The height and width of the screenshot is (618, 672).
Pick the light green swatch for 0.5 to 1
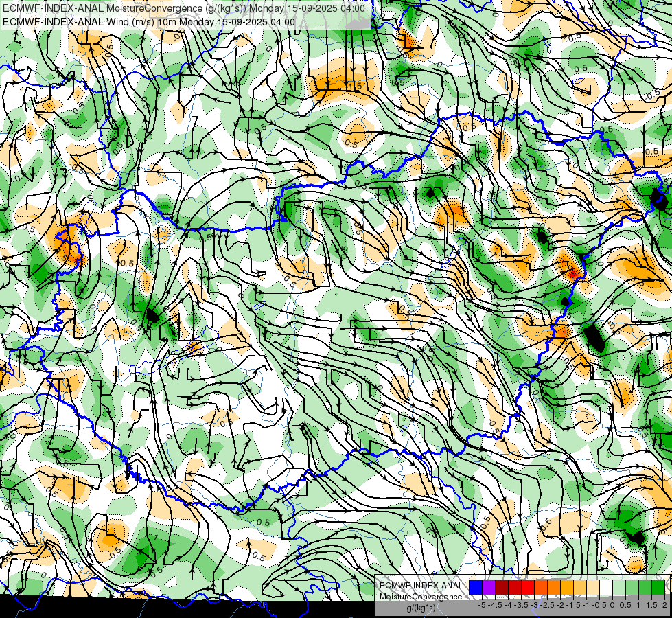[632, 587]
